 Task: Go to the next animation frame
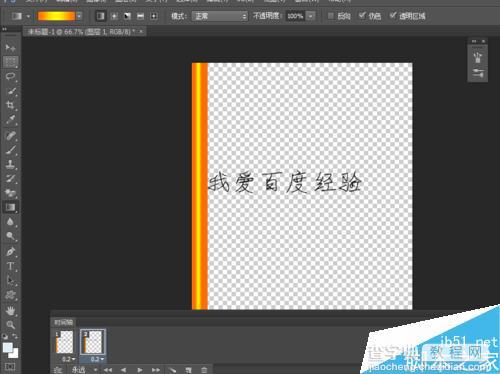[x=156, y=370]
